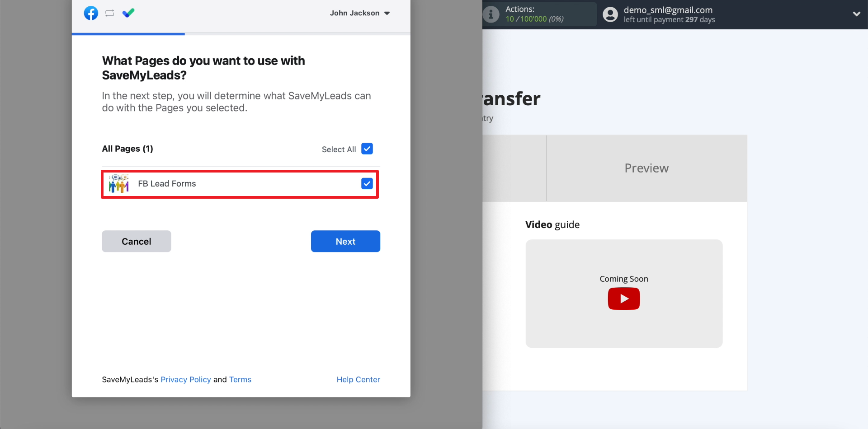Open the John Jackson account dropdown

[360, 13]
